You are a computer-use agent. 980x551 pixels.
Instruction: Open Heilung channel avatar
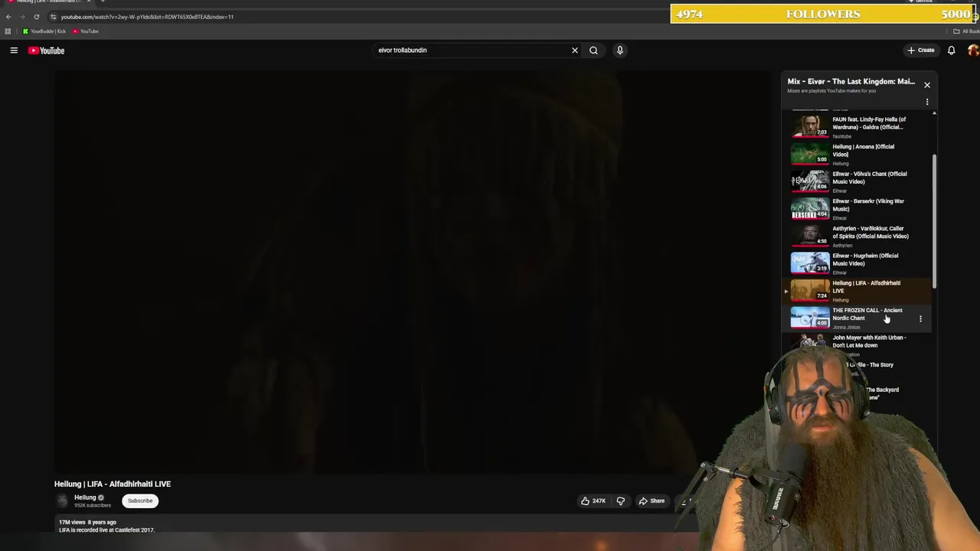click(62, 500)
